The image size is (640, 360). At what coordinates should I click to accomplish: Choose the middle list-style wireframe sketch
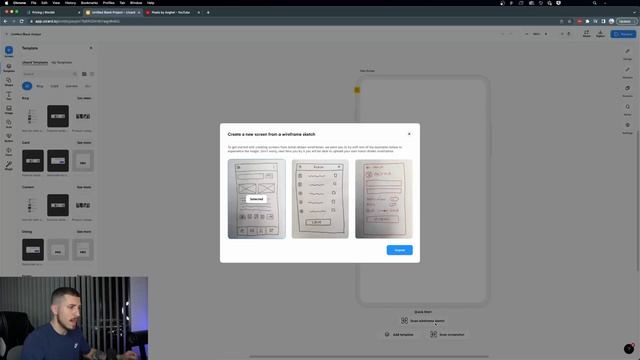(x=320, y=199)
